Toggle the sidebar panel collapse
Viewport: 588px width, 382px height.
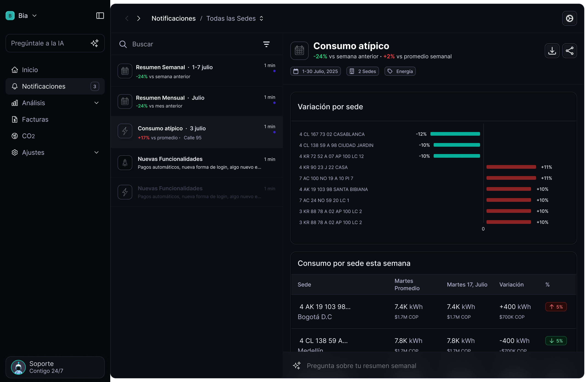[x=100, y=16]
